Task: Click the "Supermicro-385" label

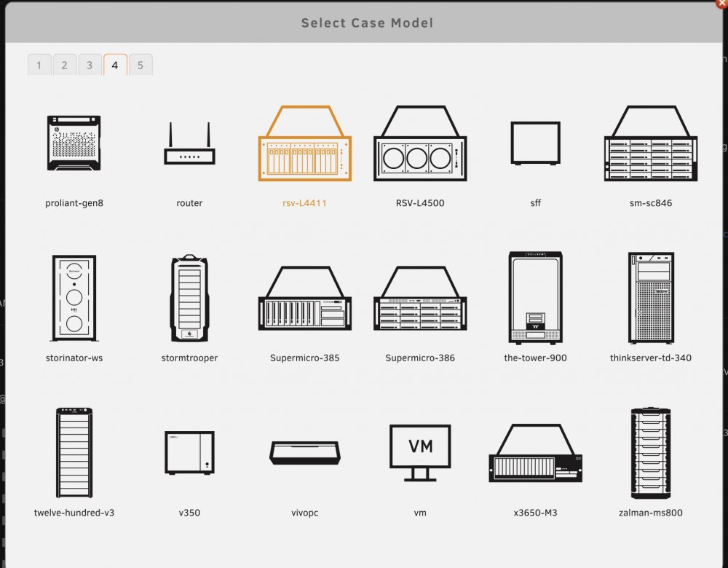Action: tap(304, 358)
